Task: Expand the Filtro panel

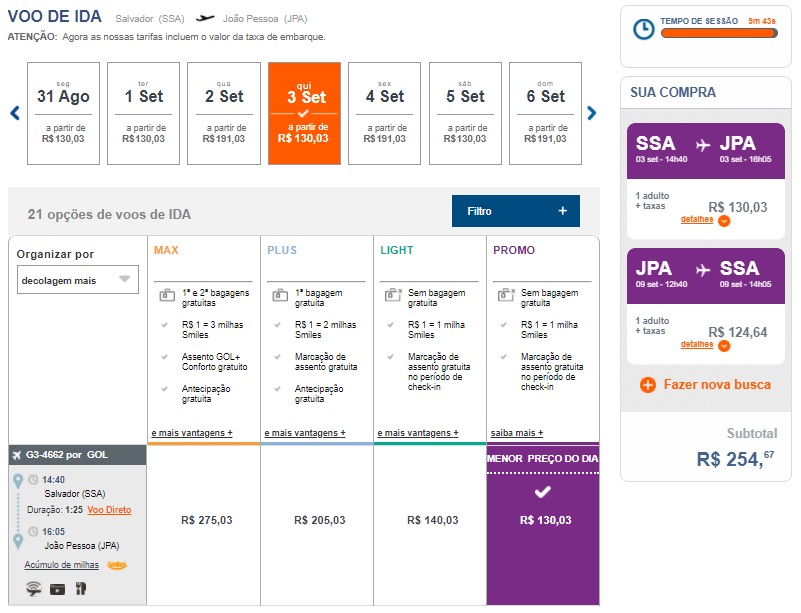Action: (515, 211)
